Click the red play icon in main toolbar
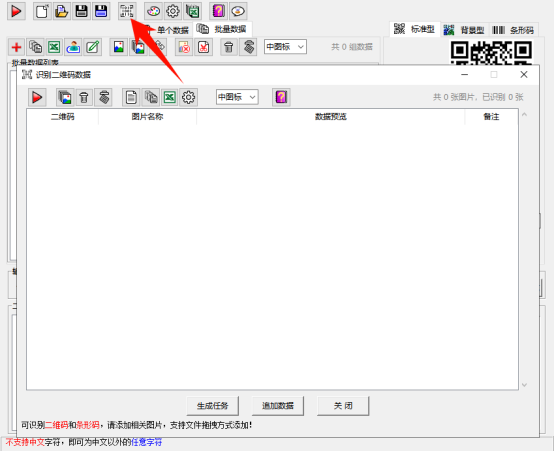Image resolution: width=554 pixels, height=451 pixels. [x=16, y=11]
